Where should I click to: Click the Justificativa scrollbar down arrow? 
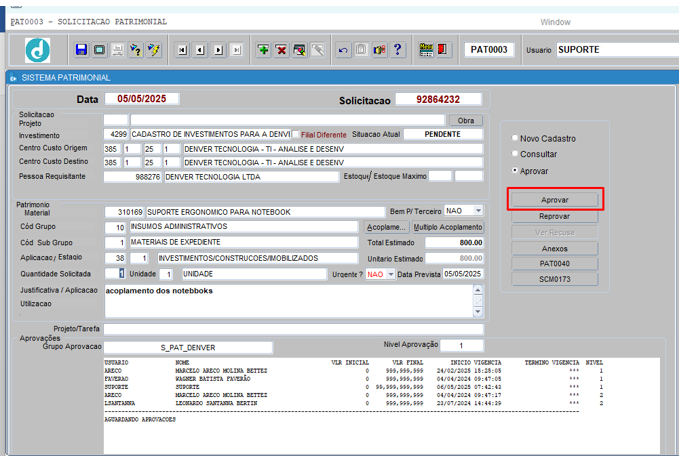[478, 312]
